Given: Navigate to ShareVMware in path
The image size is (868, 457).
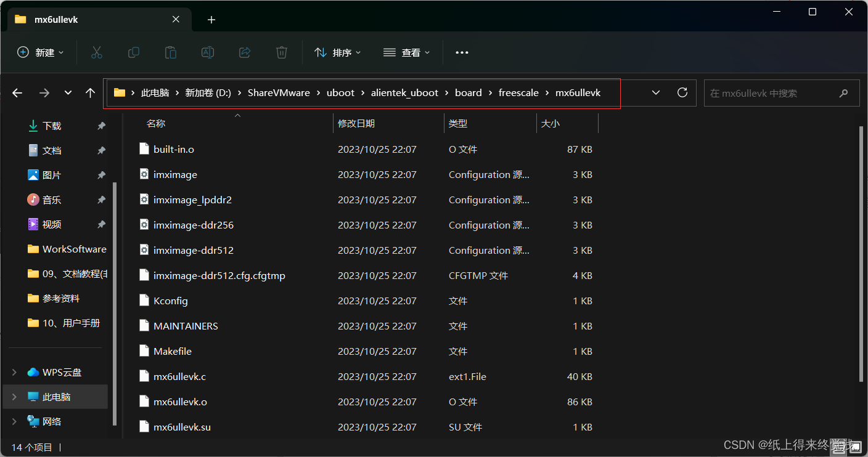Looking at the screenshot, I should pos(279,93).
